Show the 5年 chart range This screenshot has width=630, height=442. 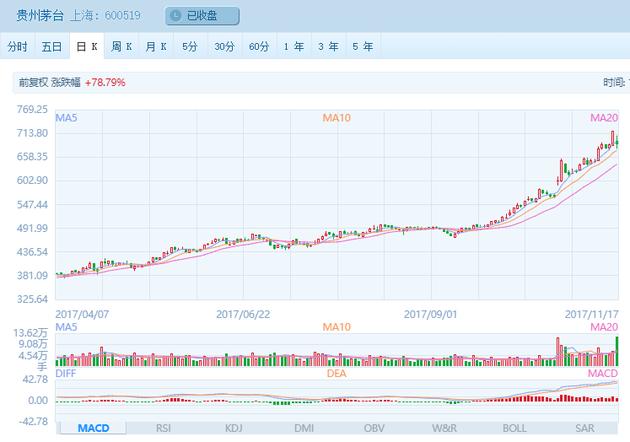(363, 47)
